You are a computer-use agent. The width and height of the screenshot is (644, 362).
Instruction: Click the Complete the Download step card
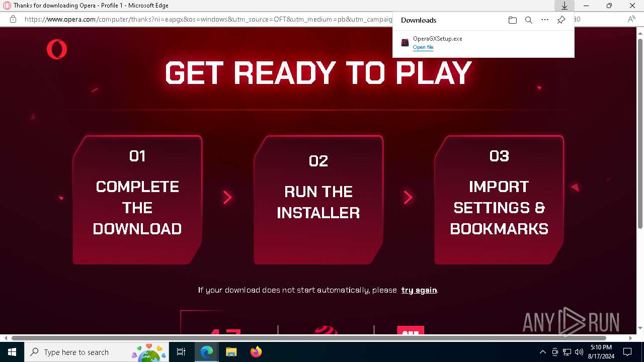(x=137, y=200)
